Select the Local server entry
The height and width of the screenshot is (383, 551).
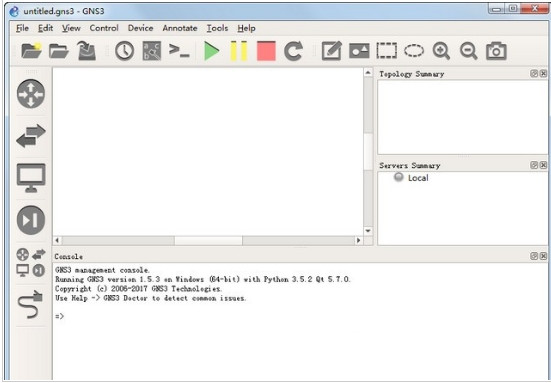click(x=418, y=178)
